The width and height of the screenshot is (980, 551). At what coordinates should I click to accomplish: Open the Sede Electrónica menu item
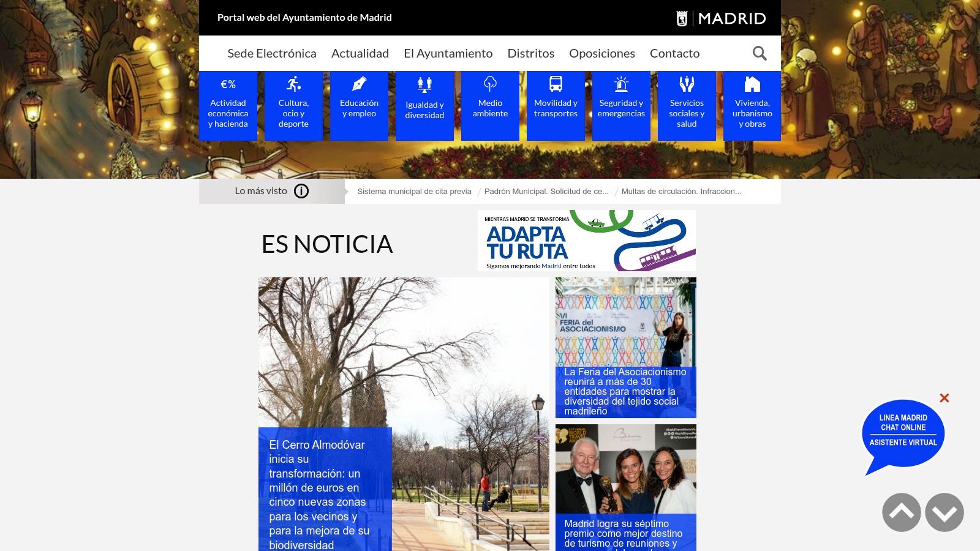pyautogui.click(x=272, y=53)
